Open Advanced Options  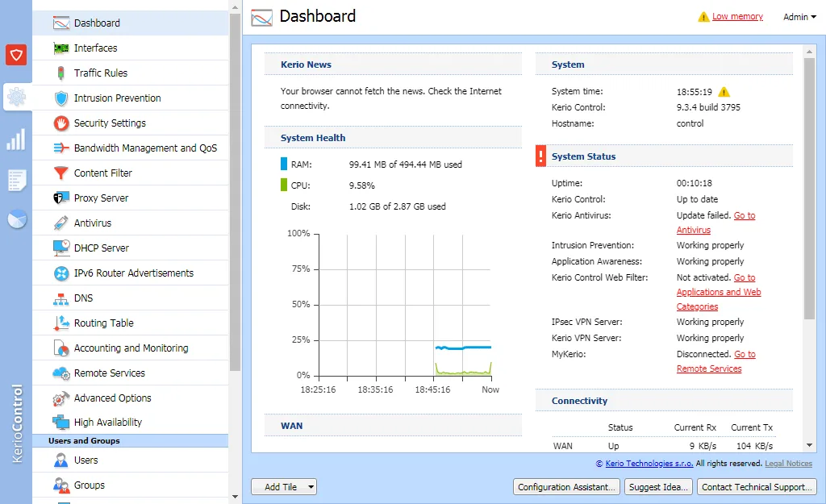pos(131,398)
